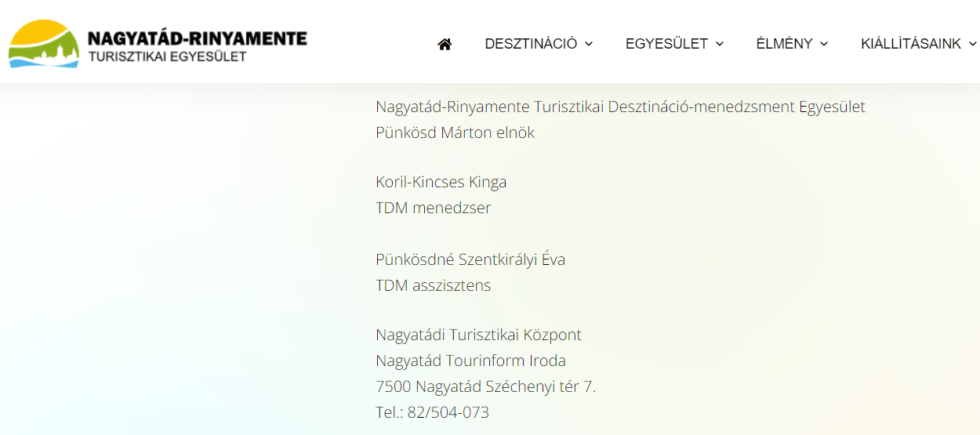Screen dimensions: 980x435
Task: Click the TURISZTIKAI EGYESÜLET subtitle
Action: [x=167, y=56]
